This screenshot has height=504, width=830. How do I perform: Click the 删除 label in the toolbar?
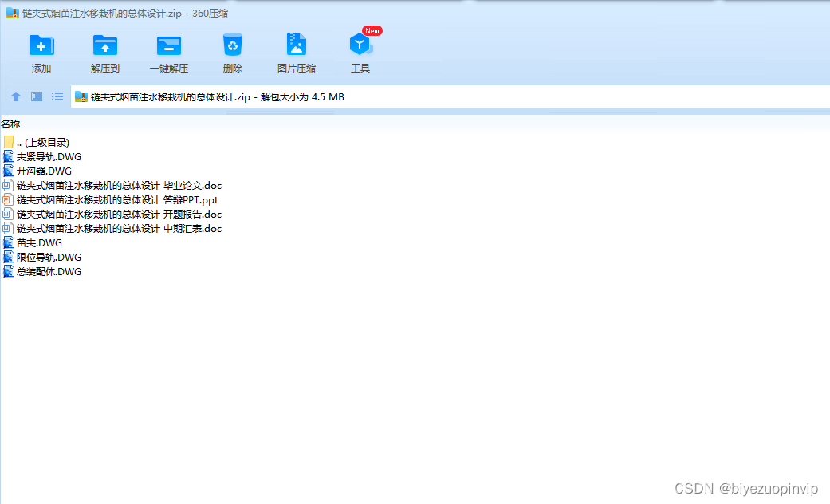tap(232, 69)
